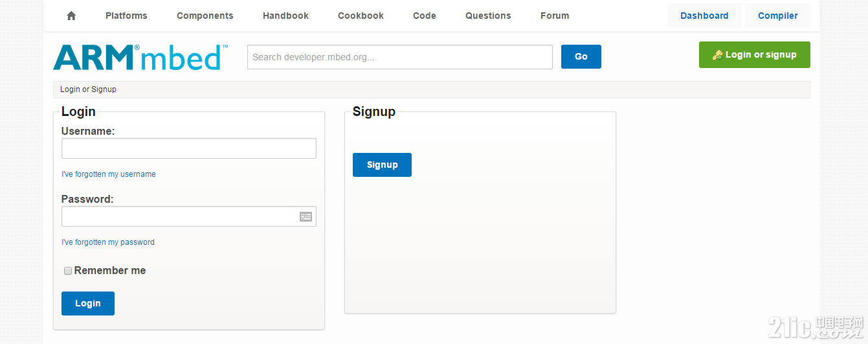Click the Login or Signup breadcrumb text
The height and width of the screenshot is (344, 868).
point(88,89)
